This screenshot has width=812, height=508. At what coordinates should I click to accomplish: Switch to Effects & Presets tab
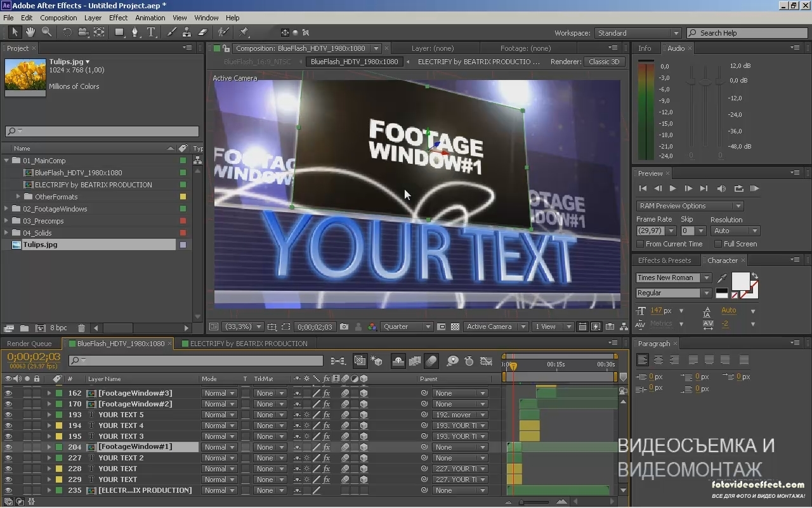coord(664,260)
